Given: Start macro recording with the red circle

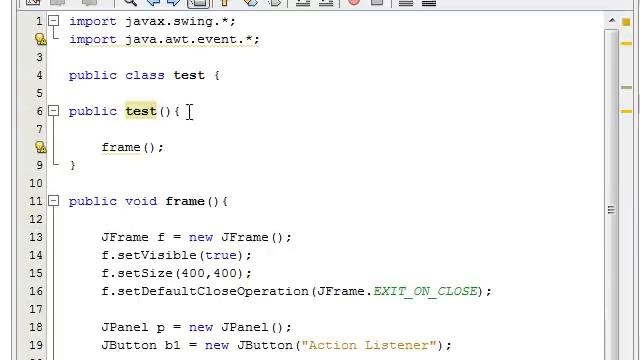Looking at the screenshot, I should tap(354, 2).
